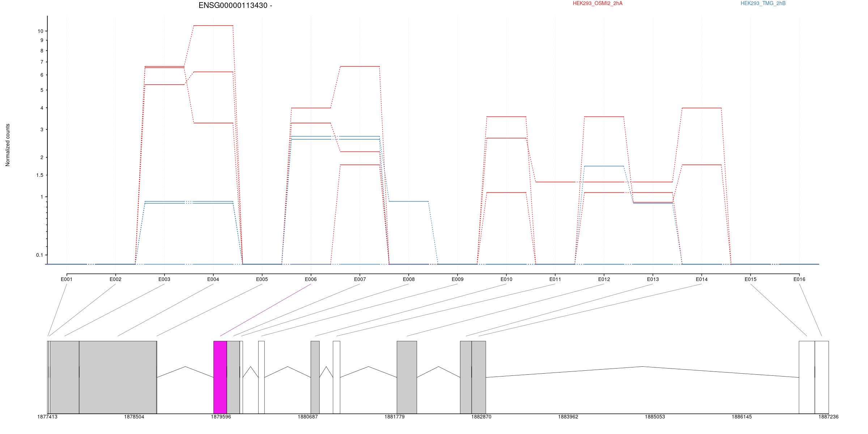Select the magenta highlighted exon block
This screenshot has width=868, height=434.
click(220, 377)
